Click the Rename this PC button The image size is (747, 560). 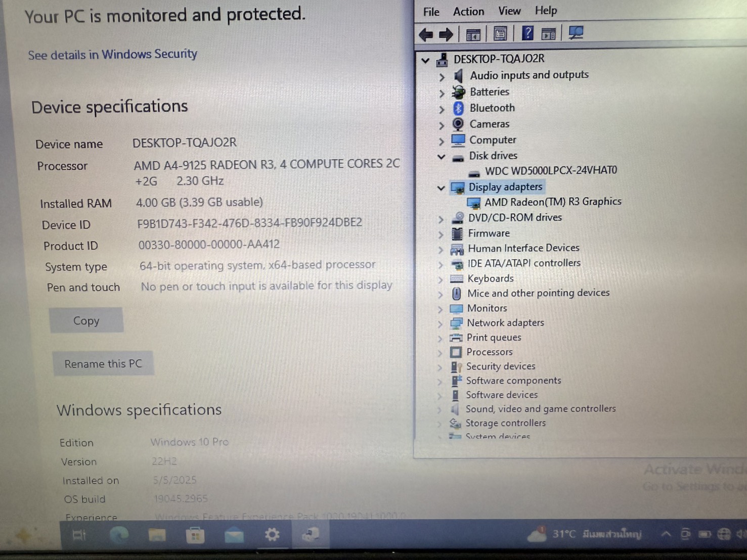[x=103, y=363]
